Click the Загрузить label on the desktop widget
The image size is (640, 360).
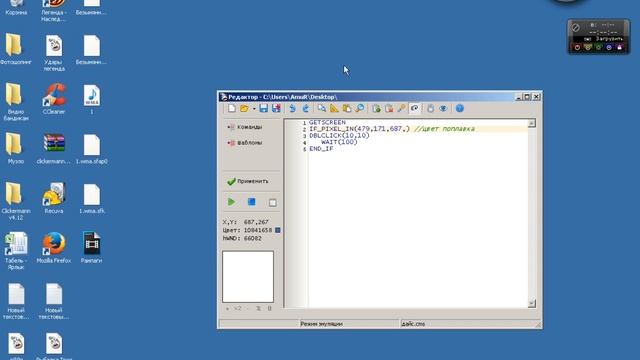609,39
